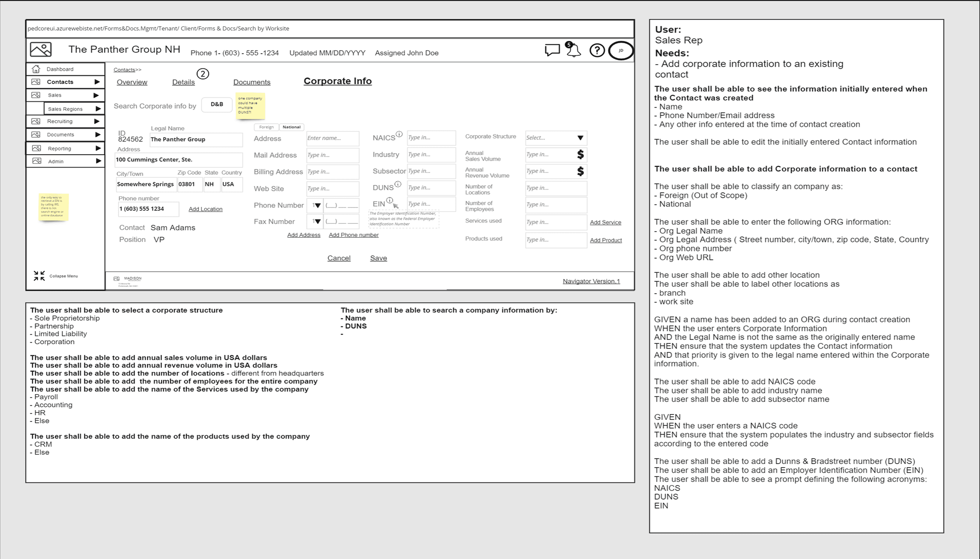Image resolution: width=980 pixels, height=559 pixels.
Task: Select the Foreign classification toggle
Action: click(x=266, y=127)
